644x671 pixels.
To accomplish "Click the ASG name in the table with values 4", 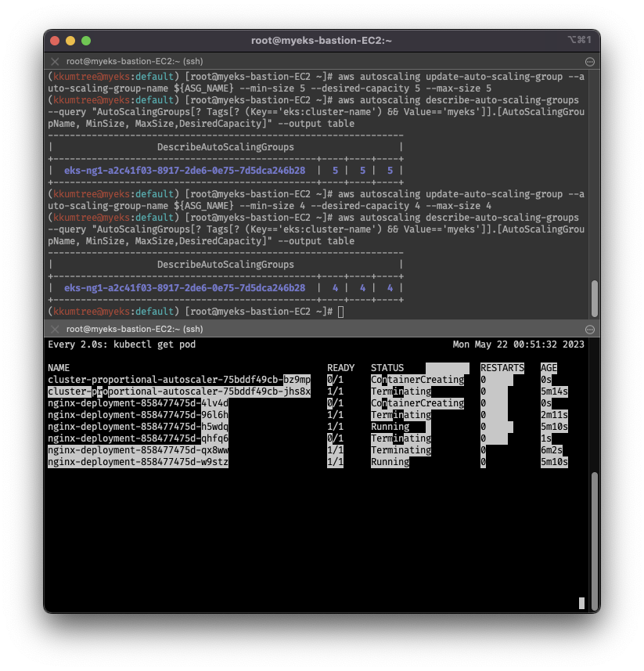I will [x=185, y=288].
